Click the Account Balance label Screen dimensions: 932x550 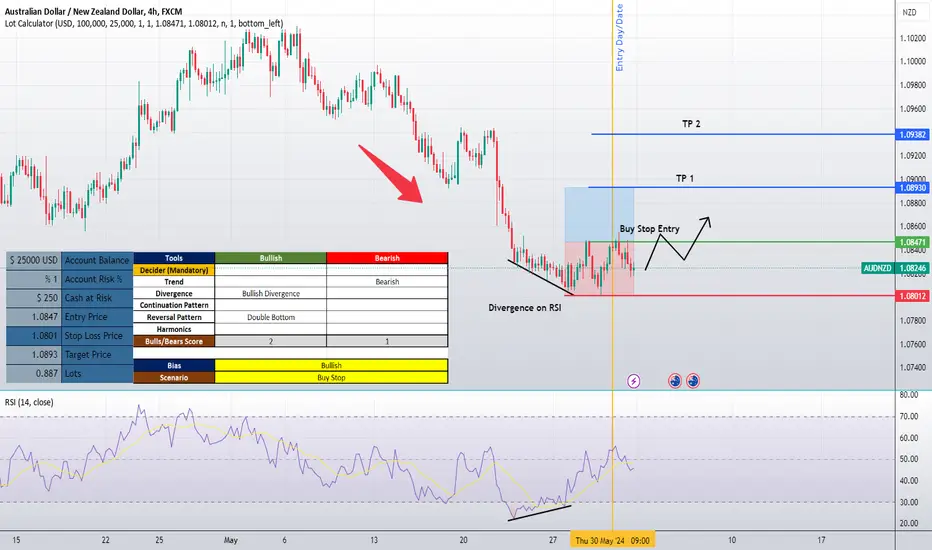click(x=97, y=260)
